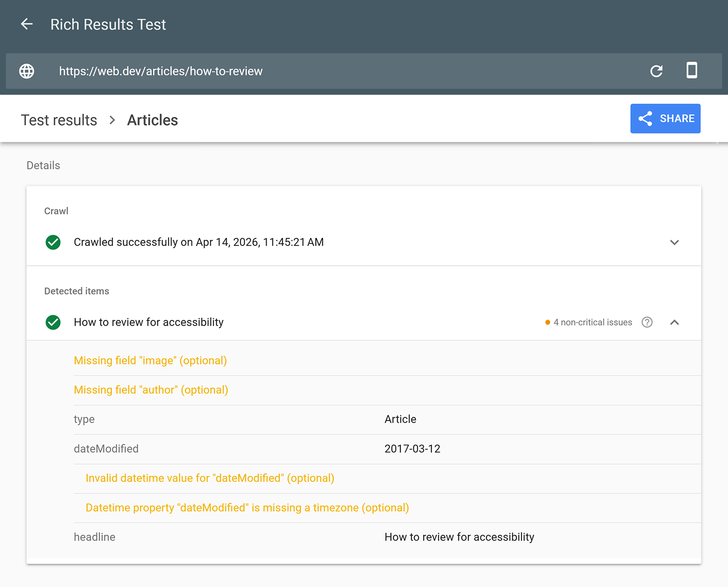The width and height of the screenshot is (728, 587).
Task: Click the Invalid datetime value warning
Action: (210, 478)
